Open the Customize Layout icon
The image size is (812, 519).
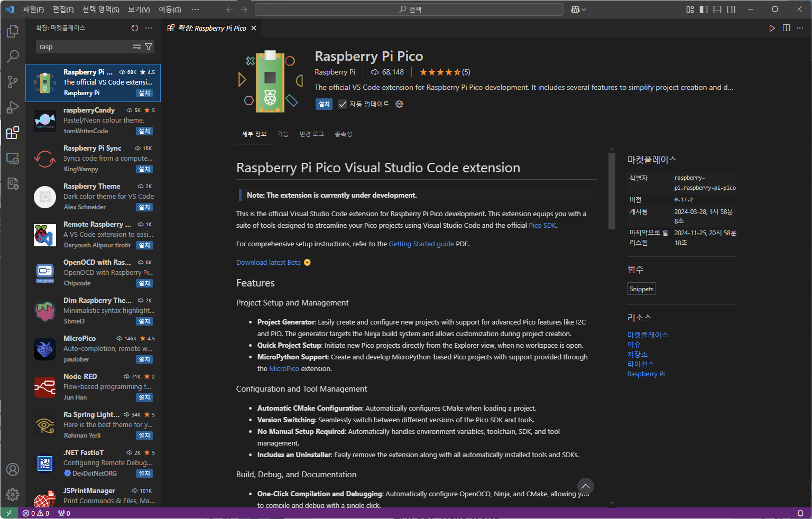pos(690,10)
